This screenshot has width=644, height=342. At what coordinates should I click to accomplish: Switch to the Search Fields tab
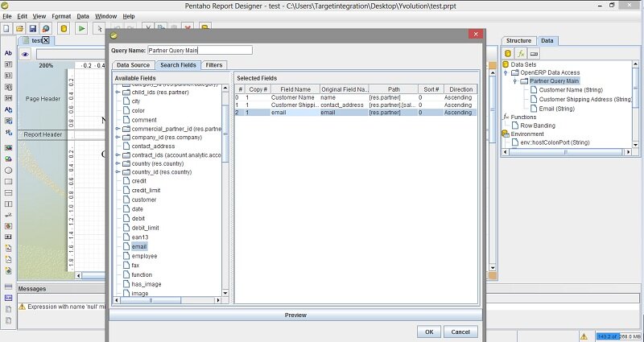pyautogui.click(x=178, y=65)
